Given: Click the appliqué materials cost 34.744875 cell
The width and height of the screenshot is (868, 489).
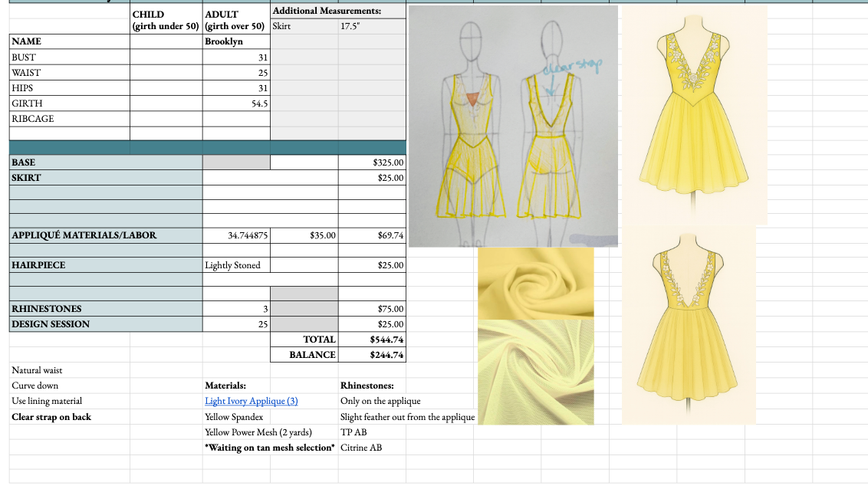Looking at the screenshot, I should 236,235.
